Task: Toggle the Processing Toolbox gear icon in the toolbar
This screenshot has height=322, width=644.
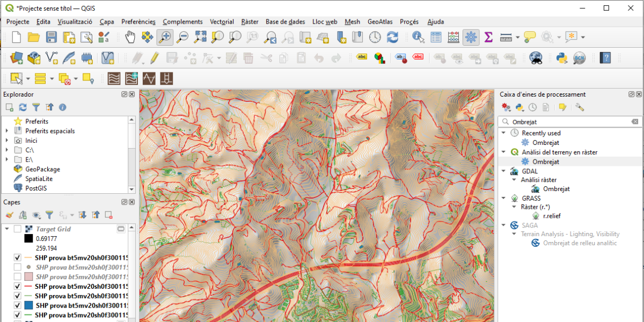Action: tap(471, 37)
